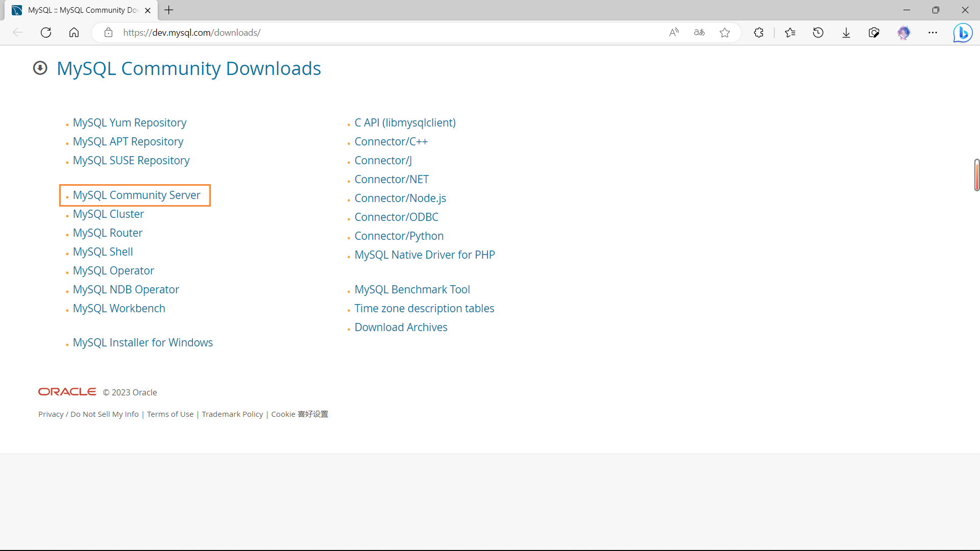Open the Bing Copilot sidebar icon
This screenshot has width=980, height=551.
pyautogui.click(x=963, y=32)
